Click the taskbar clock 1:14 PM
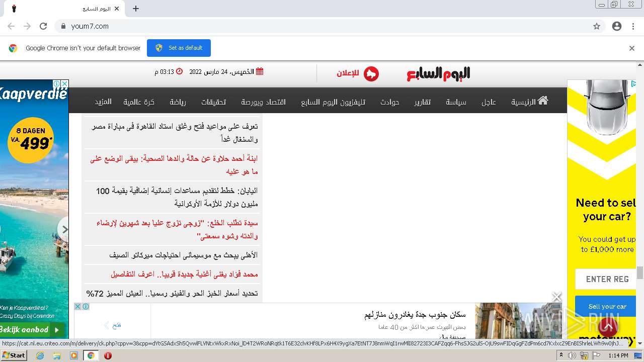644x362 pixels. pyautogui.click(x=618, y=355)
